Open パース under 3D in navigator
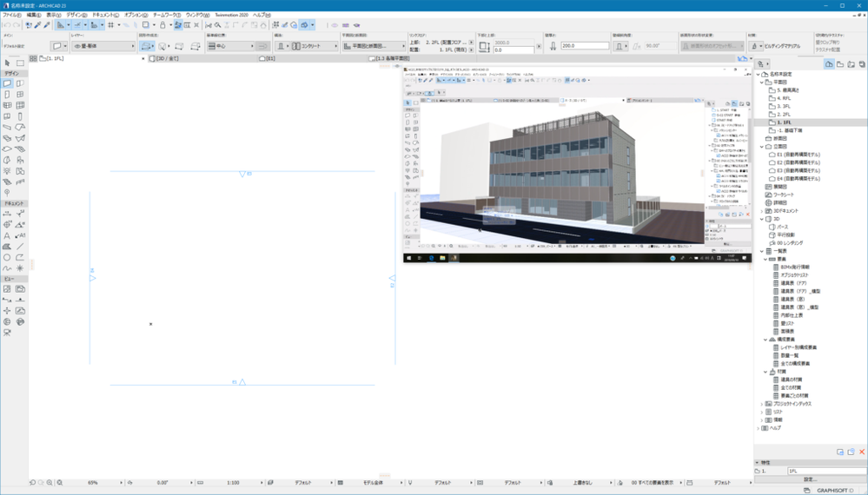Screen dimensions: 868x495 click(782, 227)
